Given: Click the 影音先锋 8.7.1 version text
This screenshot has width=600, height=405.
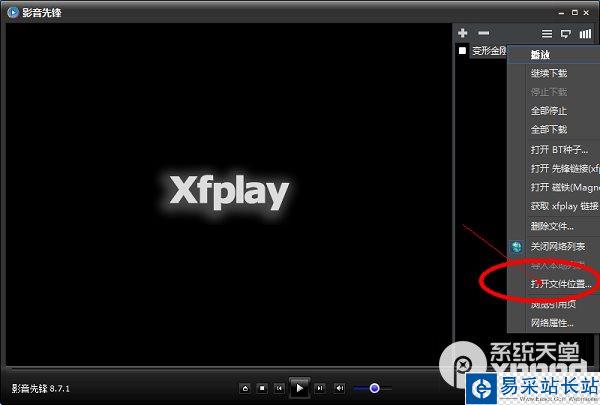Looking at the screenshot, I should (41, 389).
